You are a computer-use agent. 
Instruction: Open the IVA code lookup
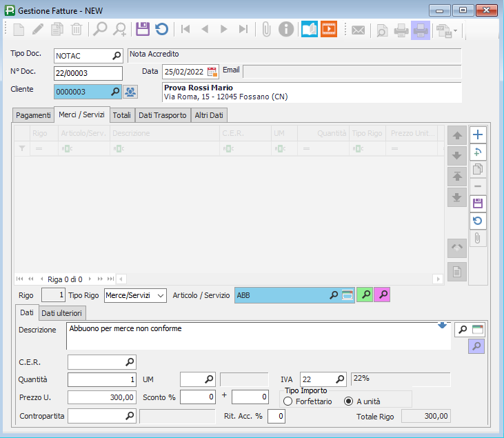(x=339, y=379)
